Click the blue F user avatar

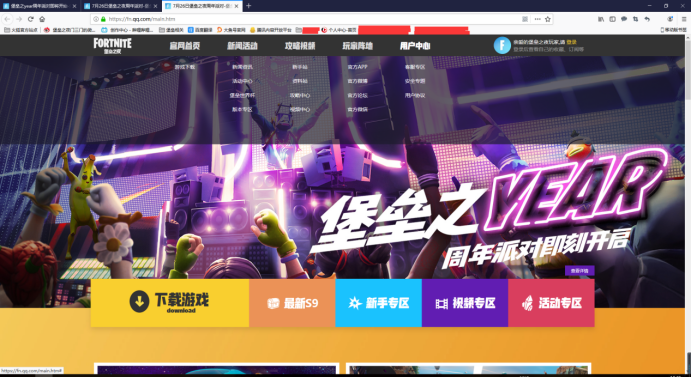[x=502, y=45]
